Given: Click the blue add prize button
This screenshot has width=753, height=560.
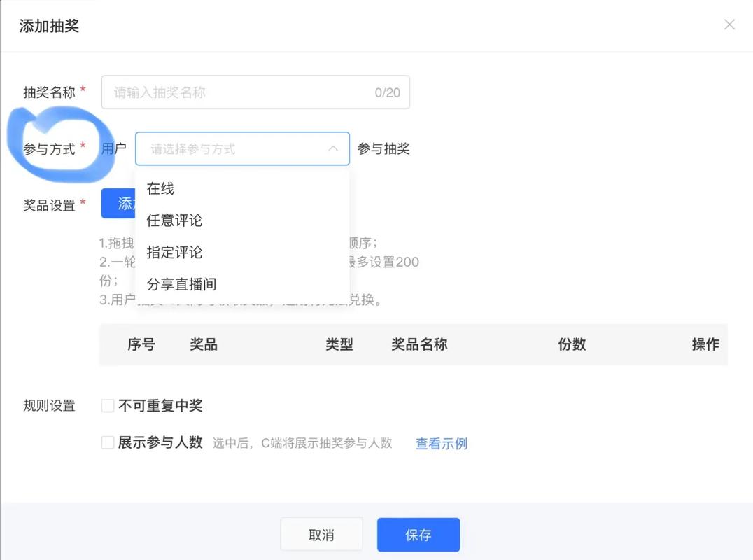Looking at the screenshot, I should click(118, 203).
